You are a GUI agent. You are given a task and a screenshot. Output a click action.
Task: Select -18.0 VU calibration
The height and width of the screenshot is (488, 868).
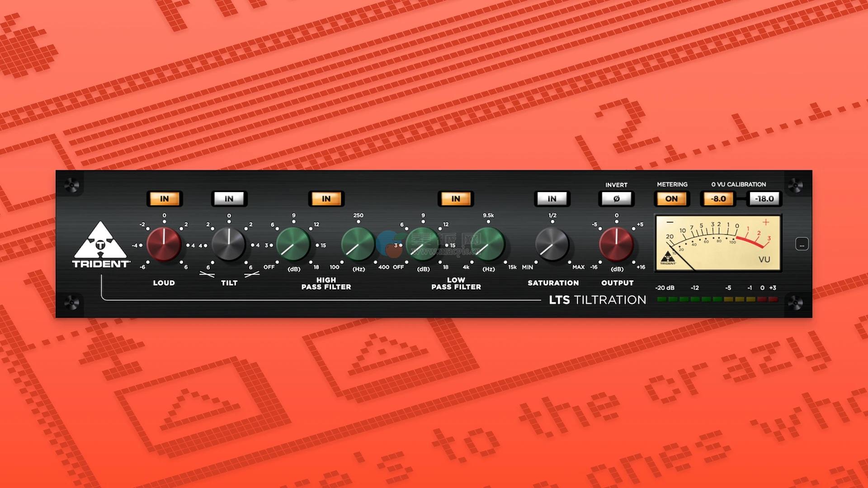coord(764,199)
